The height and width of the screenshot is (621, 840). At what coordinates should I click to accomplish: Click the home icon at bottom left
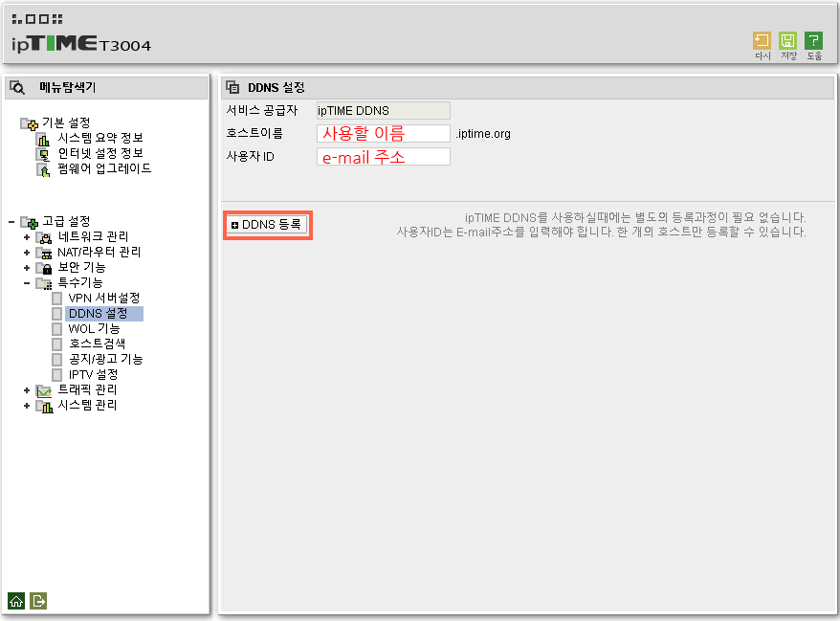click(16, 601)
